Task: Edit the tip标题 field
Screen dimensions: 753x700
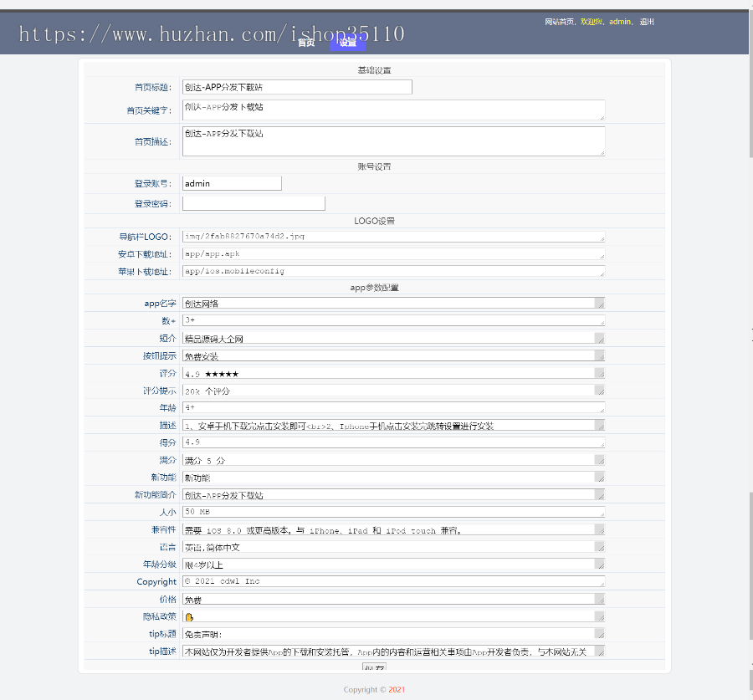Action: 393,634
